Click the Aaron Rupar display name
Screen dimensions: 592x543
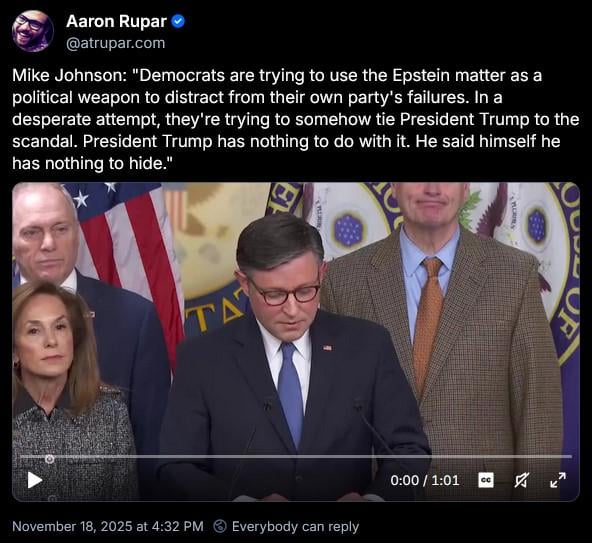(x=116, y=22)
